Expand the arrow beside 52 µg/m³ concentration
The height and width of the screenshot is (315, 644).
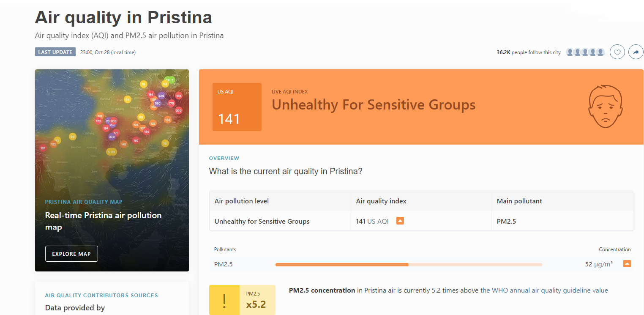tap(627, 264)
